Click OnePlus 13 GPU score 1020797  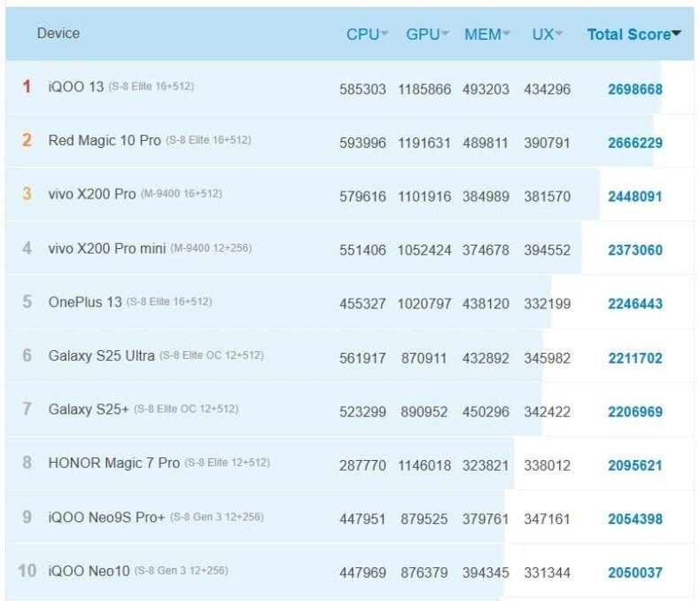coord(424,304)
